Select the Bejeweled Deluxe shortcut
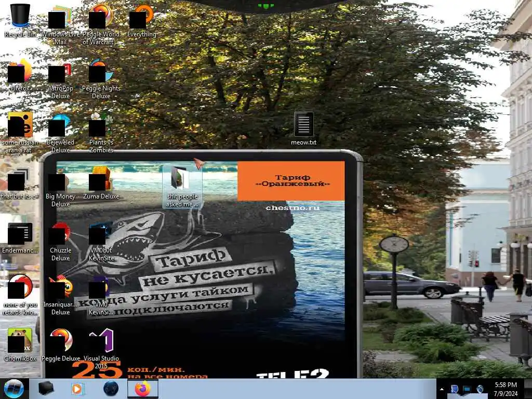The width and height of the screenshot is (532, 399). pos(60,133)
